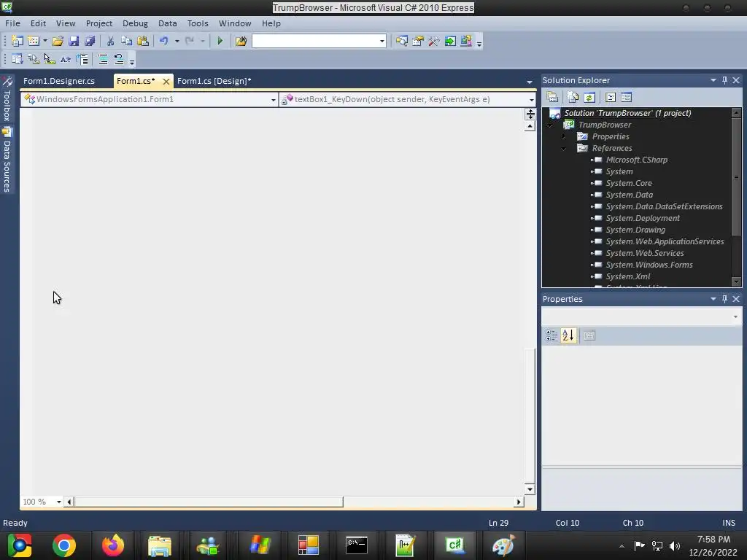Click the Comment Out Selected Lines icon
This screenshot has width=747, height=560.
[x=102, y=60]
